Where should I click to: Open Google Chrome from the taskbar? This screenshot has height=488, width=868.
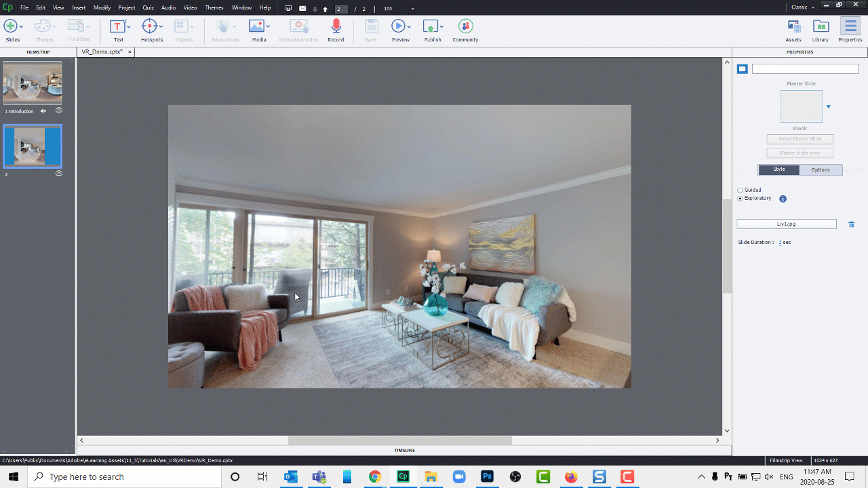click(375, 477)
